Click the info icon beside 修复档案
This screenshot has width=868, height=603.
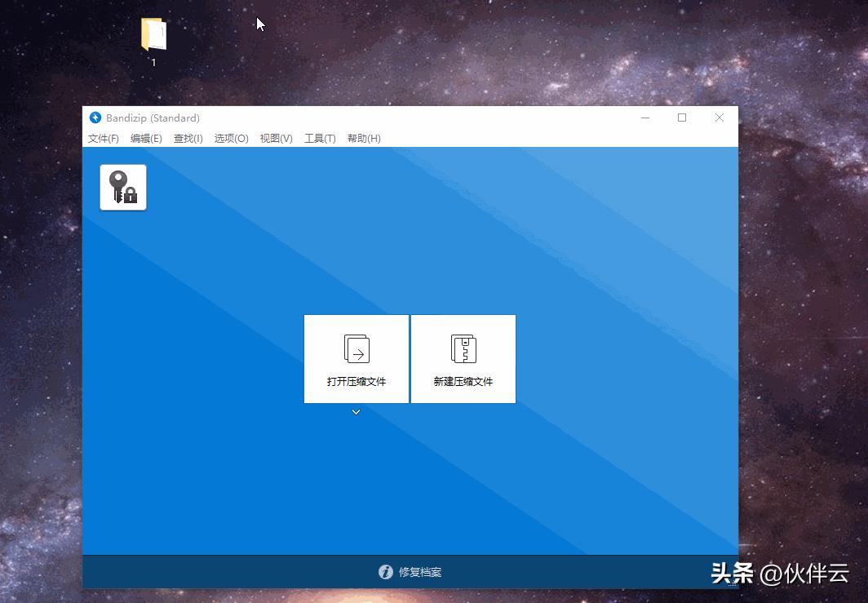(x=385, y=572)
